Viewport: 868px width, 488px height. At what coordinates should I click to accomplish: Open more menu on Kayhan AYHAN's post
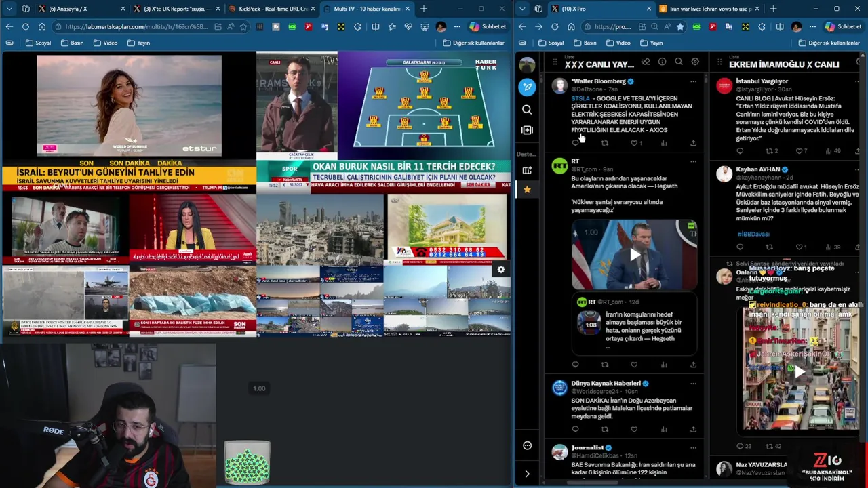(858, 169)
